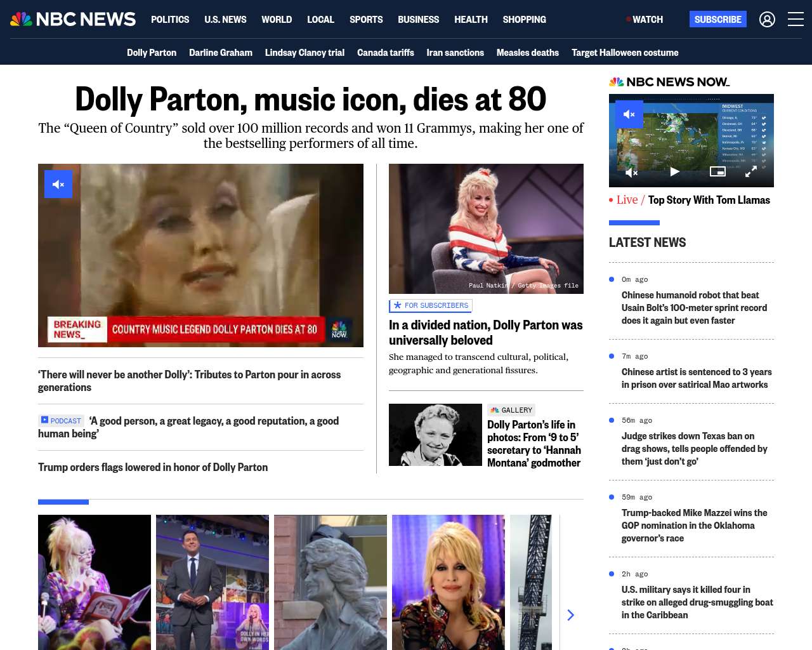Click the '0m ago' timestamp
812x650 pixels.
coord(634,279)
